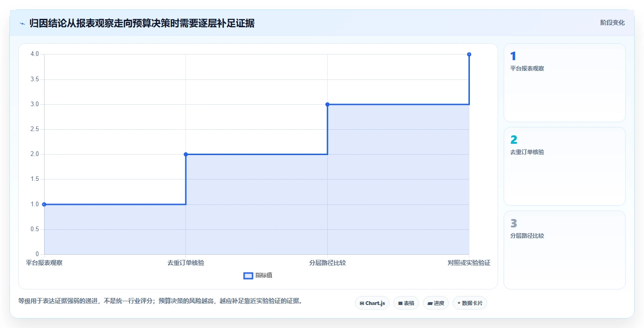Image resolution: width=644 pixels, height=328 pixels.
Task: Click y-axis value 0.5
Action: click(35, 229)
